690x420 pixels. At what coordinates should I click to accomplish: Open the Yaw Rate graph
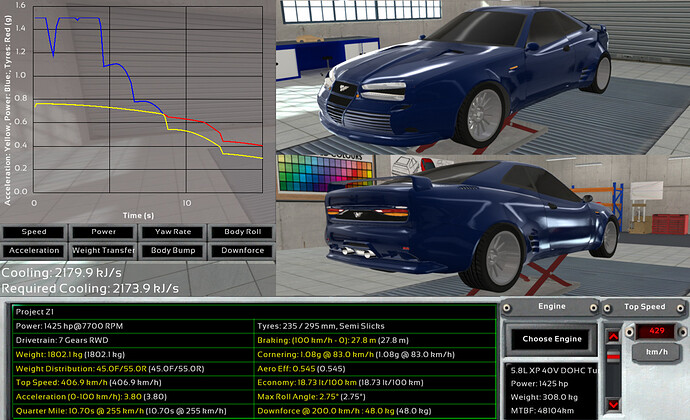click(x=173, y=232)
